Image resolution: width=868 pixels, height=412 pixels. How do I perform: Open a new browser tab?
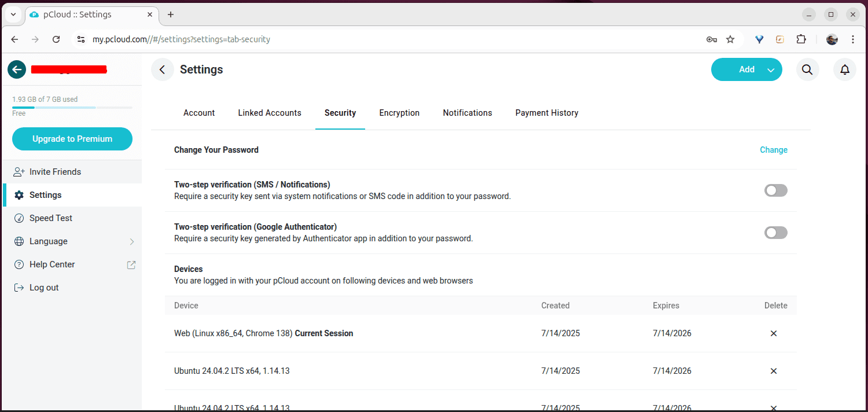(x=171, y=14)
